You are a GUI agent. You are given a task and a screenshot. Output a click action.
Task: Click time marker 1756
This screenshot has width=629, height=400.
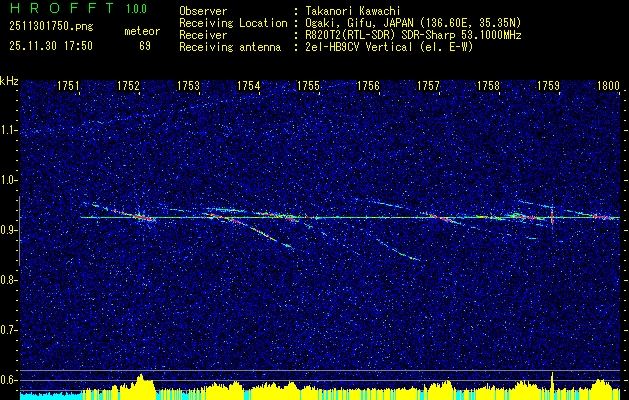tap(368, 86)
